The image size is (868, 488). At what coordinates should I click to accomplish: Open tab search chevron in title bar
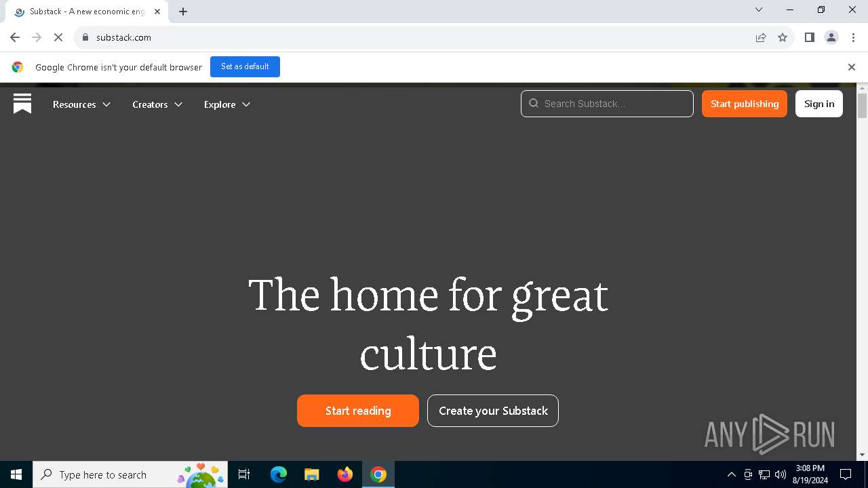pos(759,9)
